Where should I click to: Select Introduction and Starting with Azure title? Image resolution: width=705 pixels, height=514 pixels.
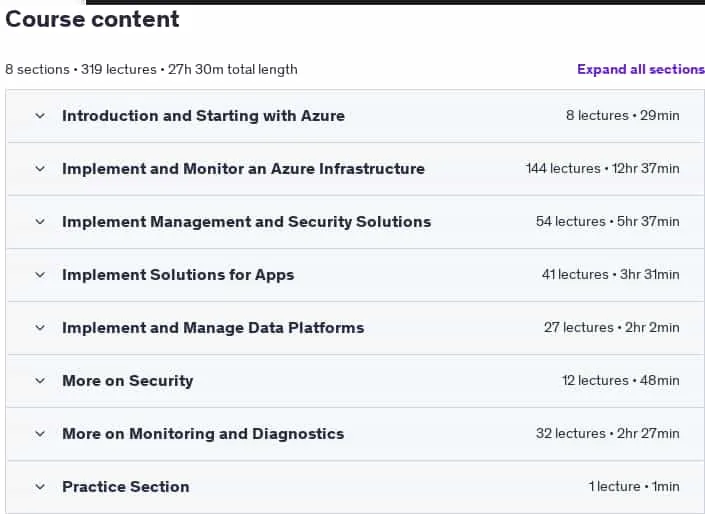tap(203, 116)
